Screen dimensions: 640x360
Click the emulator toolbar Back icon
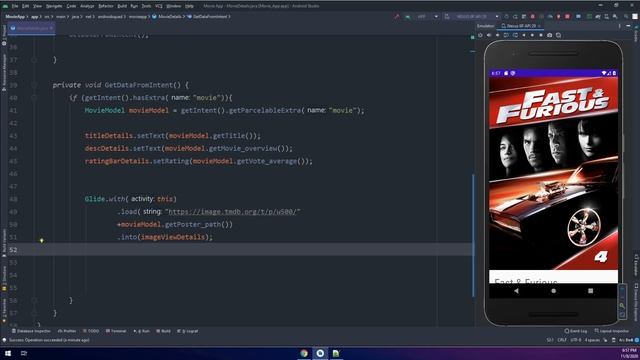[x=524, y=35]
